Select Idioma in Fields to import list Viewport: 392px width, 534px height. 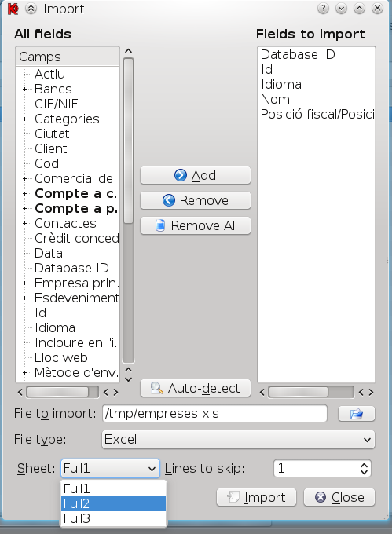click(x=281, y=85)
